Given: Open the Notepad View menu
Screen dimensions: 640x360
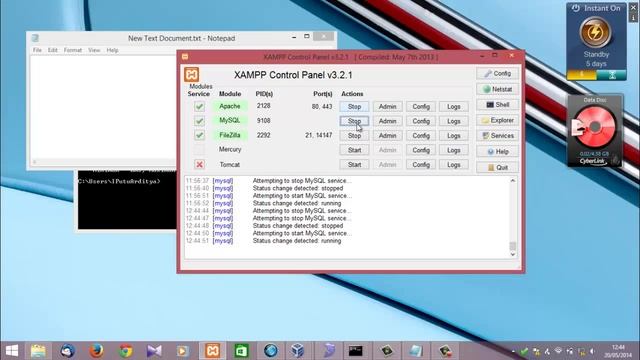Looking at the screenshot, I should pyautogui.click(x=94, y=50).
